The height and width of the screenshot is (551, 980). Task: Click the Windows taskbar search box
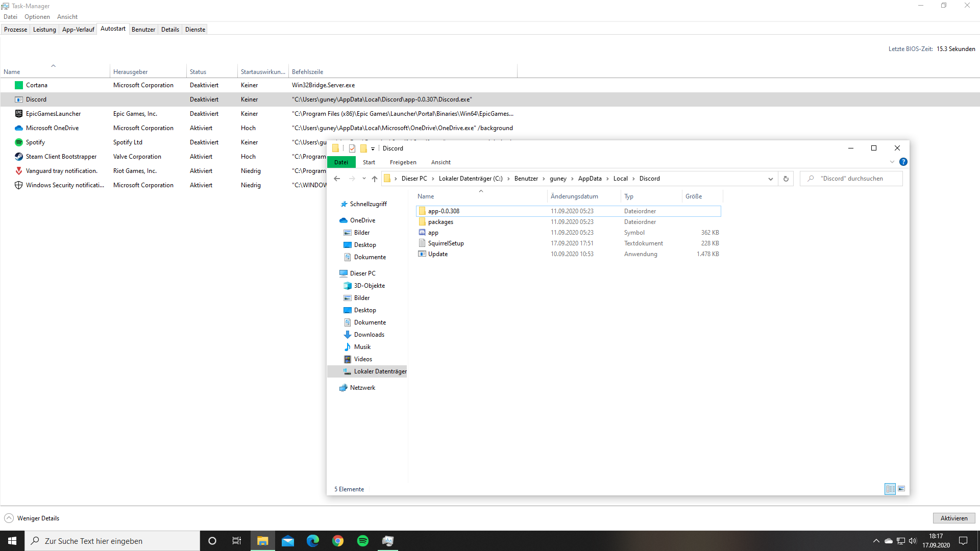coord(112,541)
